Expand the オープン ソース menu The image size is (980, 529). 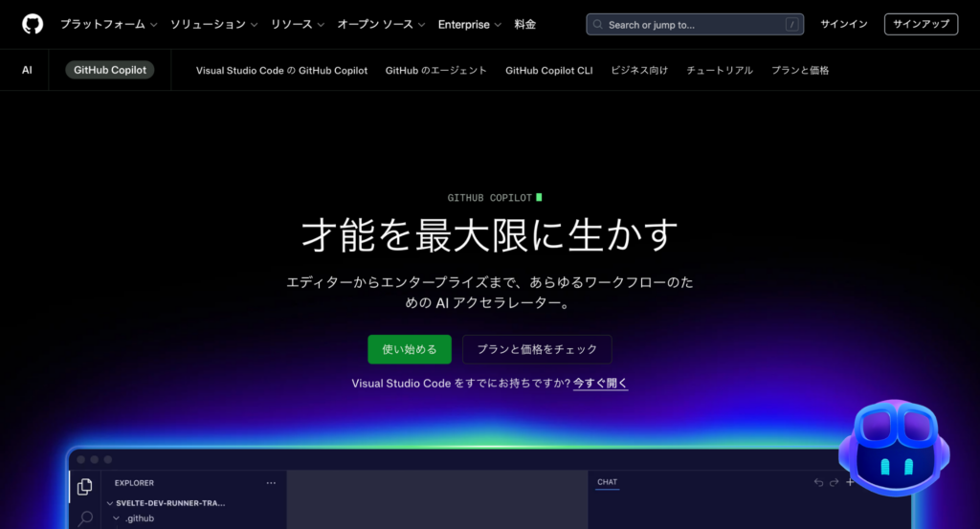(x=381, y=24)
